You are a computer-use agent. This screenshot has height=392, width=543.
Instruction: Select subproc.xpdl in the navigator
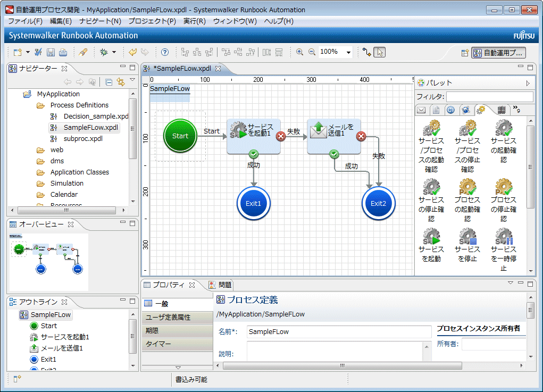coord(77,138)
